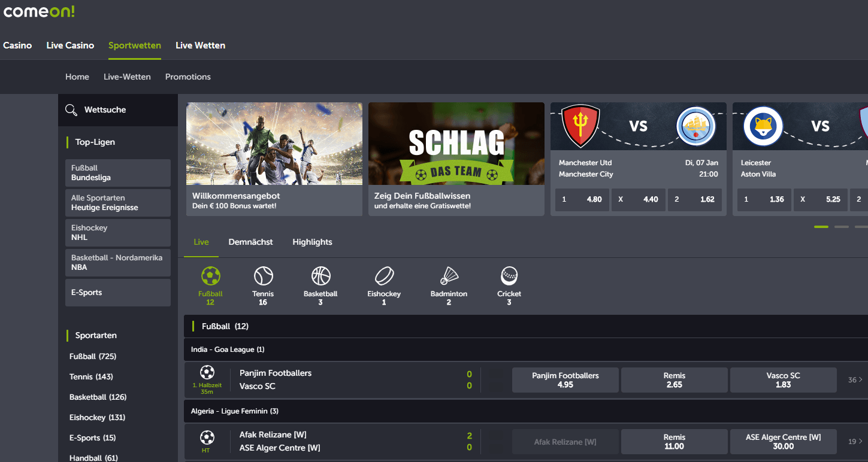This screenshot has width=868, height=462.
Task: Switch to the Highlights tab
Action: pos(312,242)
